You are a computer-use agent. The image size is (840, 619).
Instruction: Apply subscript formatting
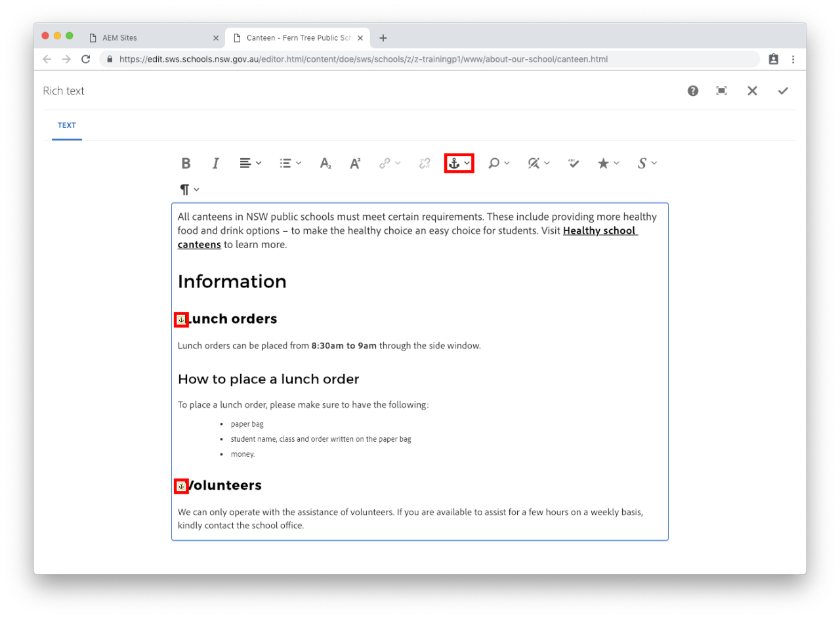coord(325,163)
